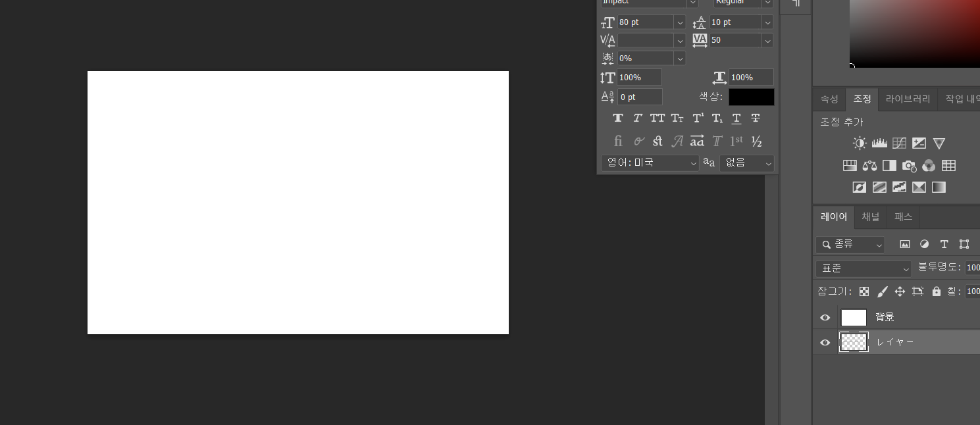Add Posterize adjustment
980x425 pixels.
point(879,187)
